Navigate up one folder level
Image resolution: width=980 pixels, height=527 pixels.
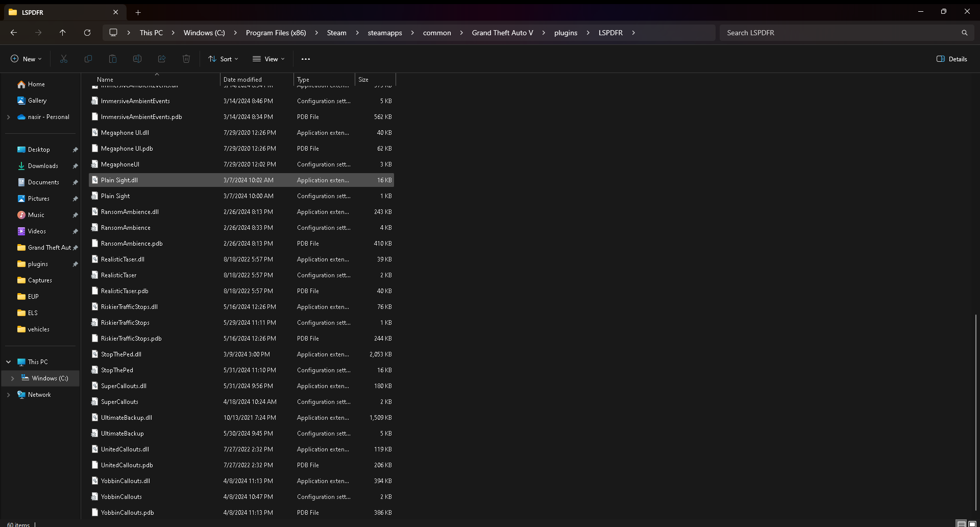click(63, 33)
